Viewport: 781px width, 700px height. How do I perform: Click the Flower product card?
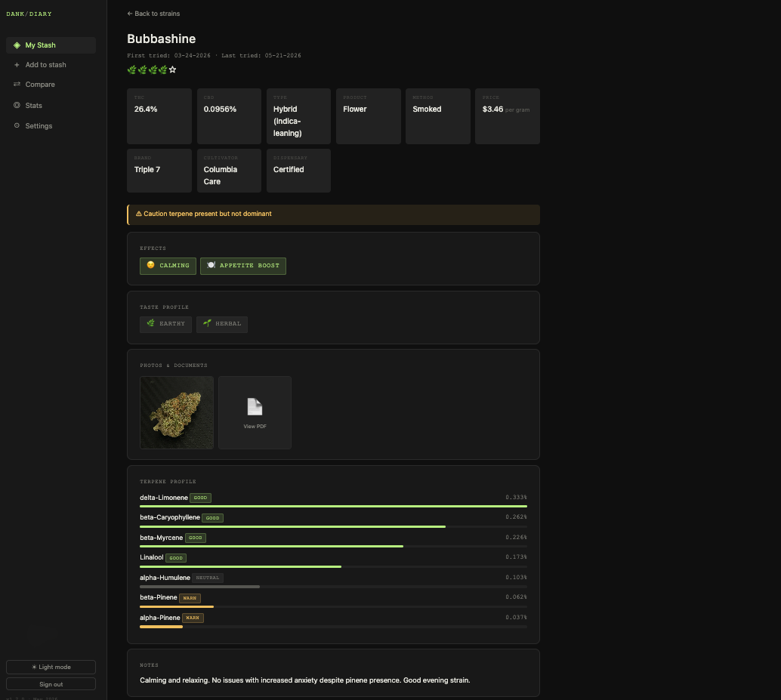369,116
